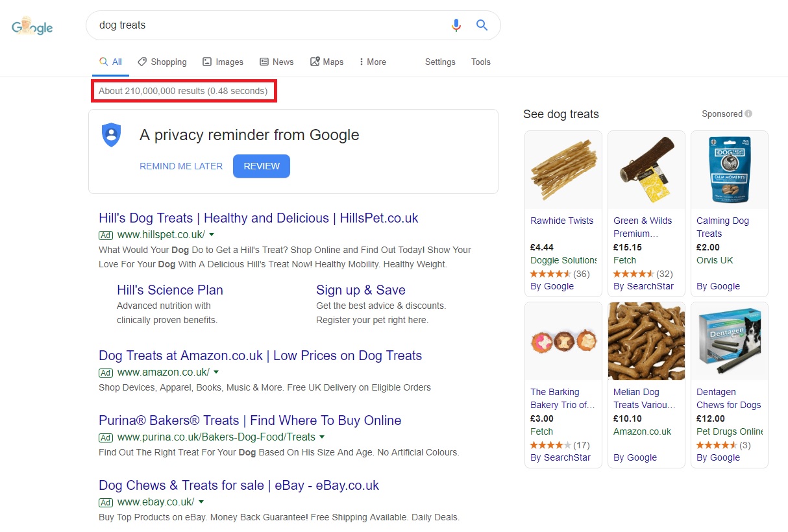Viewport: 788px width, 532px height.
Task: Click the £15.15 price on Green & Wilds
Action: coord(628,247)
